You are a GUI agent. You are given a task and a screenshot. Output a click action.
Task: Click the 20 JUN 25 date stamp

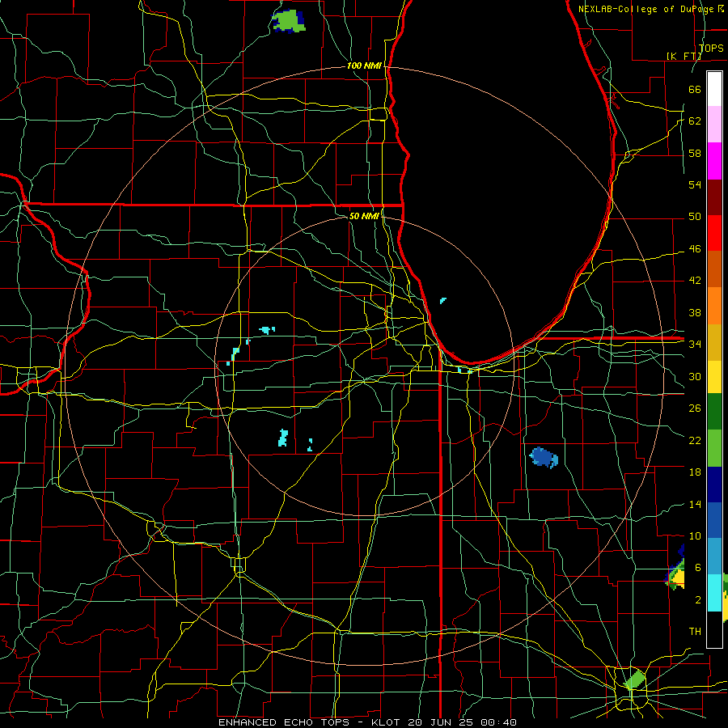tap(442, 722)
